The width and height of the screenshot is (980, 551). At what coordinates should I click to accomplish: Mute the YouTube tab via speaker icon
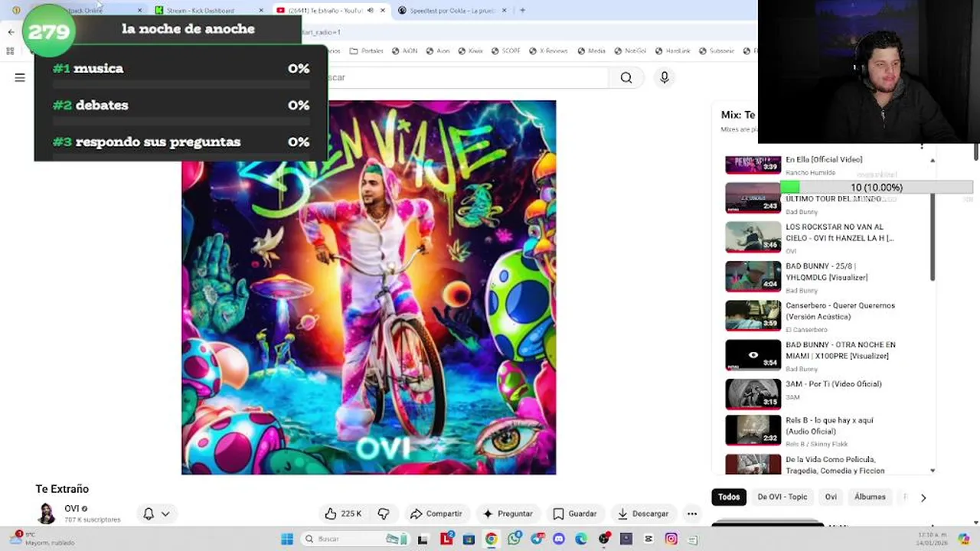371,10
